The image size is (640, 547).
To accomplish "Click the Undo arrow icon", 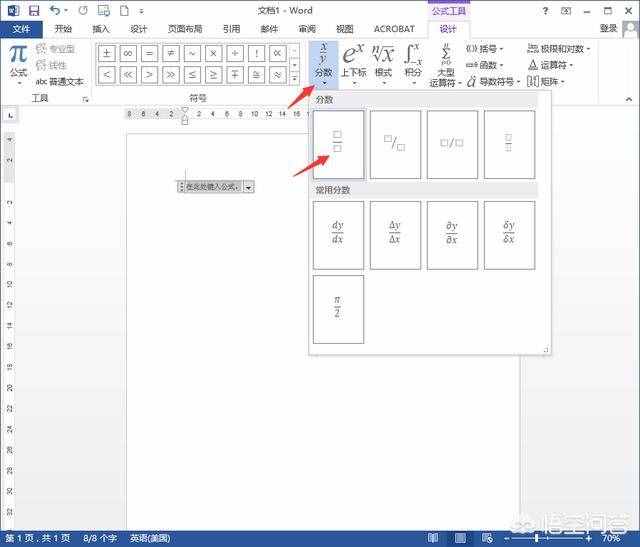I will coord(55,10).
